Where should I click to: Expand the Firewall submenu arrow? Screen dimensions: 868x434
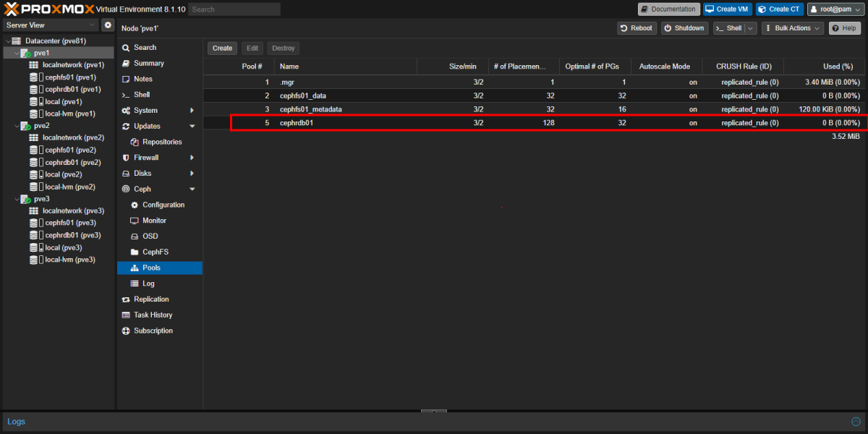[192, 158]
